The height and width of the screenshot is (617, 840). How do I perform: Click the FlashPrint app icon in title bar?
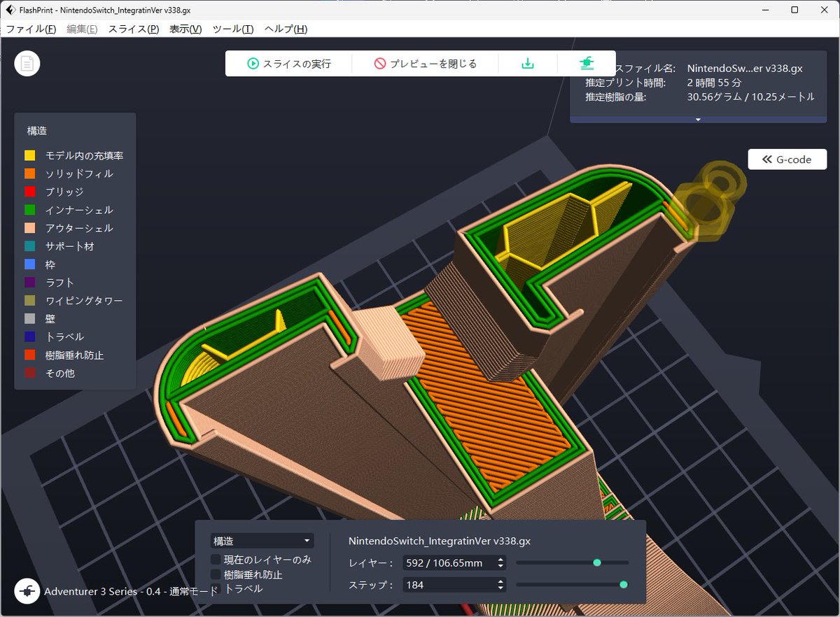[10, 10]
